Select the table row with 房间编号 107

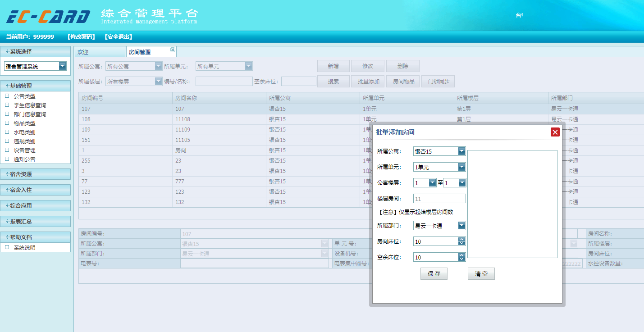[x=361, y=109]
